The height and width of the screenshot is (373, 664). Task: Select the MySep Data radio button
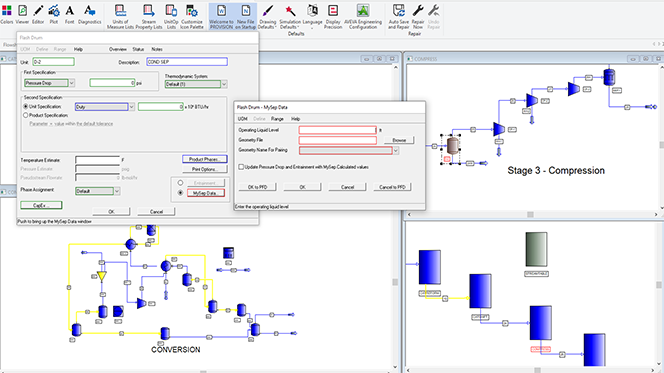click(180, 193)
